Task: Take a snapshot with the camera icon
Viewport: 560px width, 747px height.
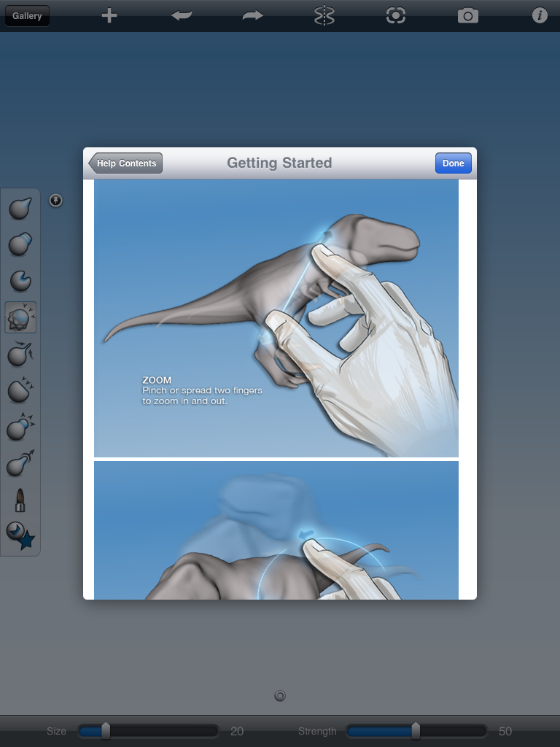Action: pyautogui.click(x=468, y=16)
